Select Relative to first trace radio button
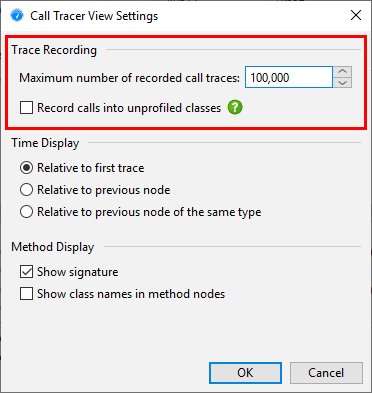372x393 pixels. (x=26, y=168)
